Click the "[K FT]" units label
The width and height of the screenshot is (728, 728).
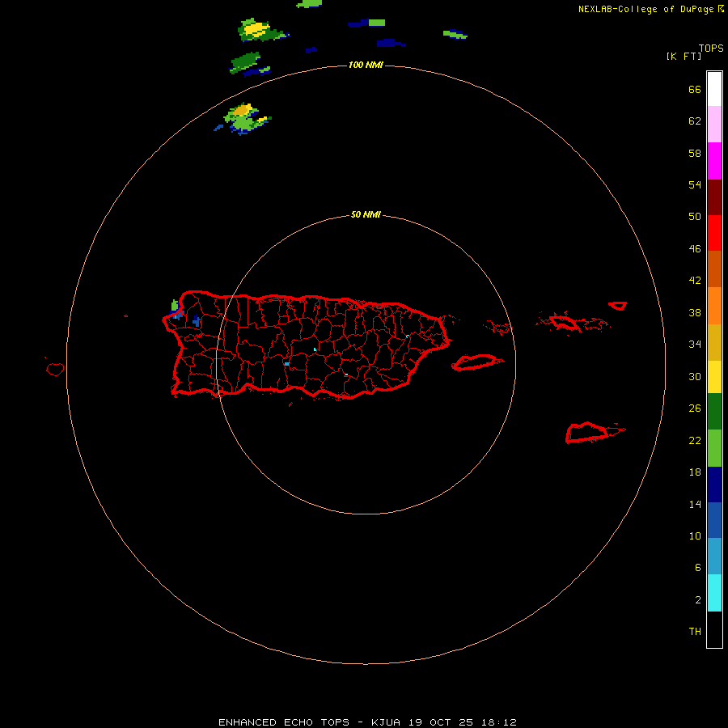(684, 57)
